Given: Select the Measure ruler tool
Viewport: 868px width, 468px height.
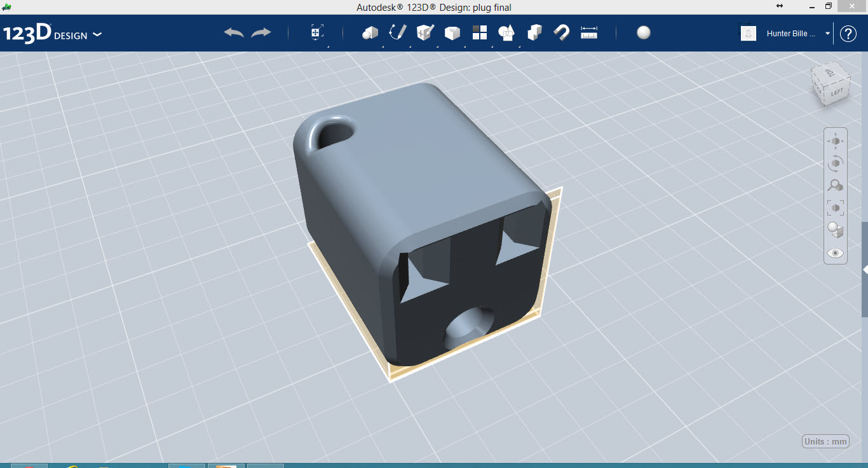Looking at the screenshot, I should pyautogui.click(x=589, y=33).
